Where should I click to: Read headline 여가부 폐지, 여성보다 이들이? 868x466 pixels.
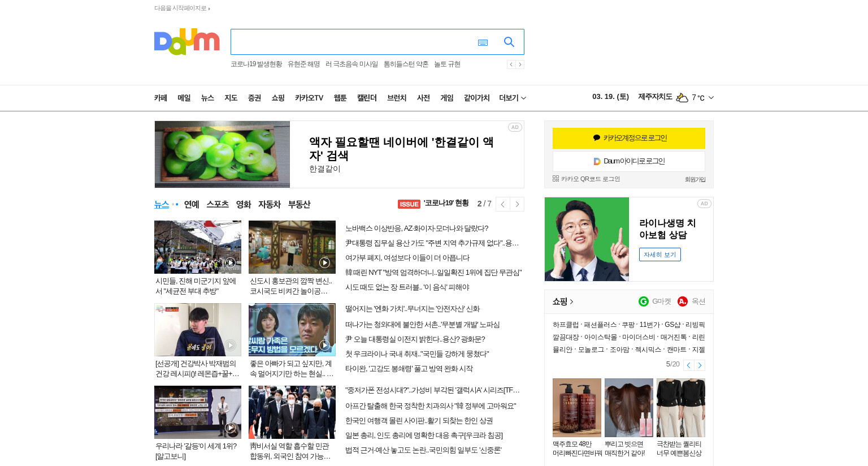tap(407, 258)
